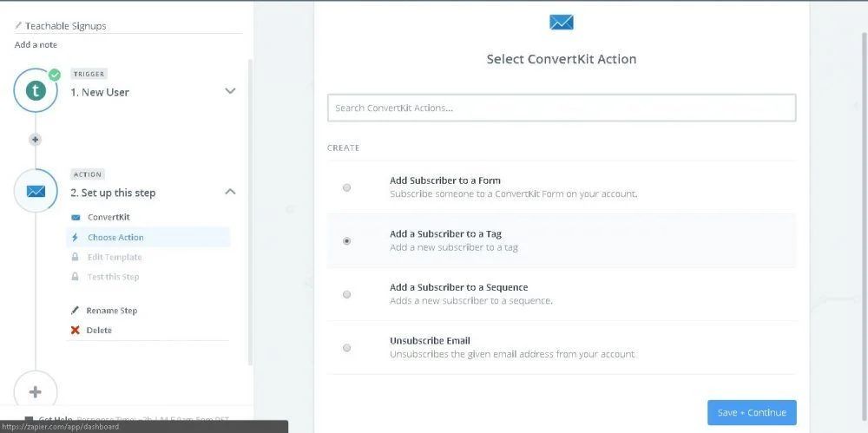The width and height of the screenshot is (868, 433).
Task: Click the lightning bolt Choose Action icon
Action: pos(76,238)
